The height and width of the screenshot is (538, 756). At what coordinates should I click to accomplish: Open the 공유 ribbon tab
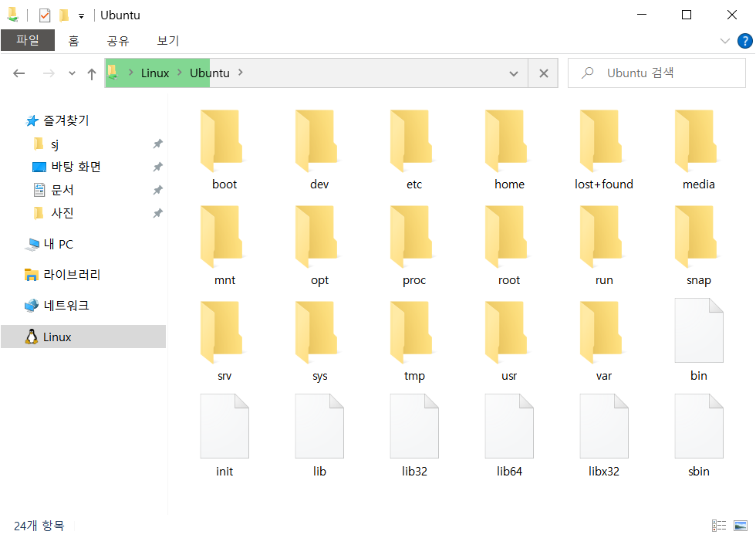click(x=118, y=41)
